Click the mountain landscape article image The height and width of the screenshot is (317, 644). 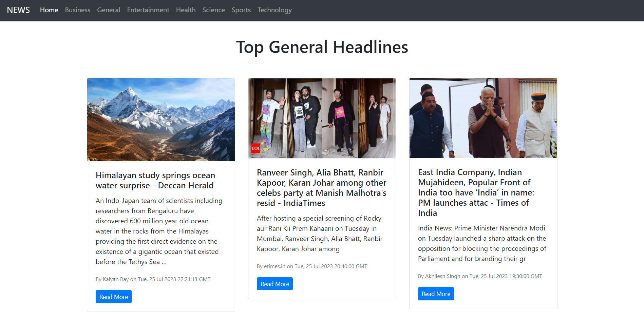(161, 119)
